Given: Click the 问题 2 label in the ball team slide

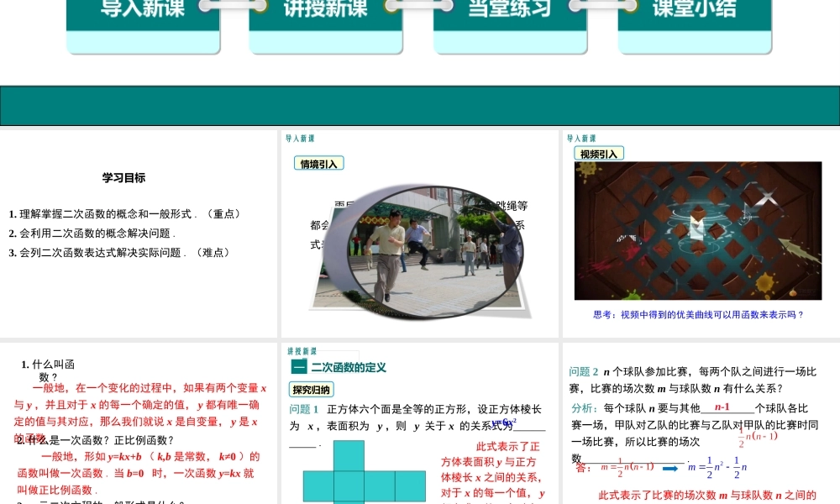Looking at the screenshot, I should [x=584, y=372].
